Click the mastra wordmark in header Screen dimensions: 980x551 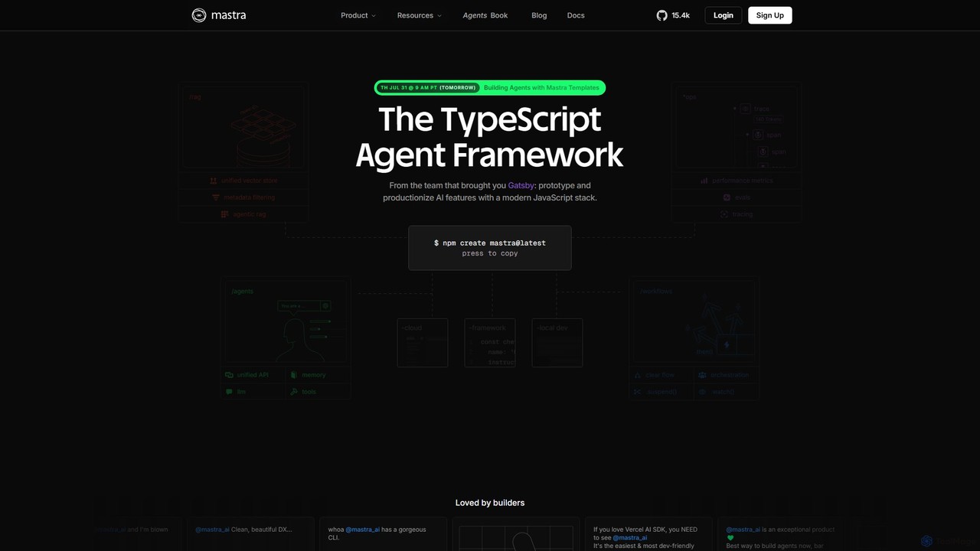click(x=229, y=15)
